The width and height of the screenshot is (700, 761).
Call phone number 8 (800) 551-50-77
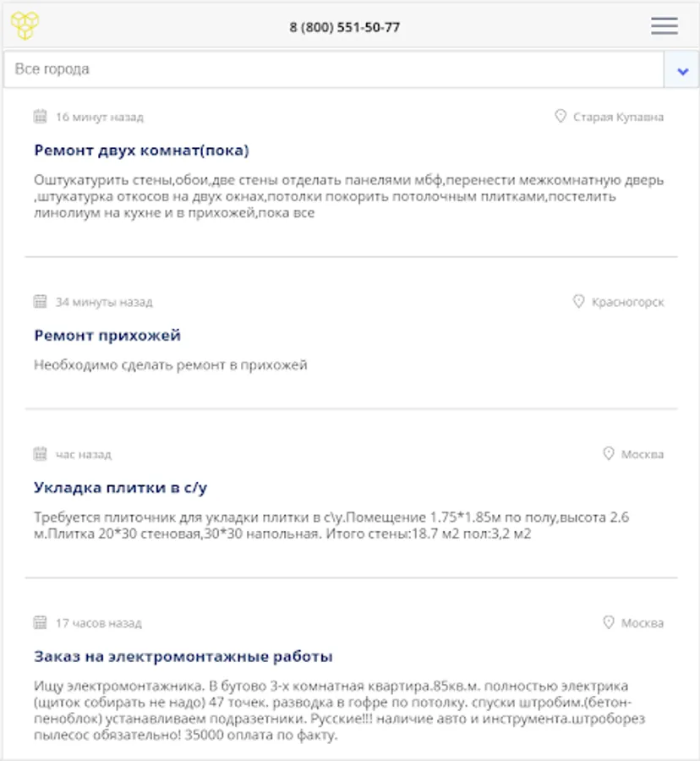(345, 27)
